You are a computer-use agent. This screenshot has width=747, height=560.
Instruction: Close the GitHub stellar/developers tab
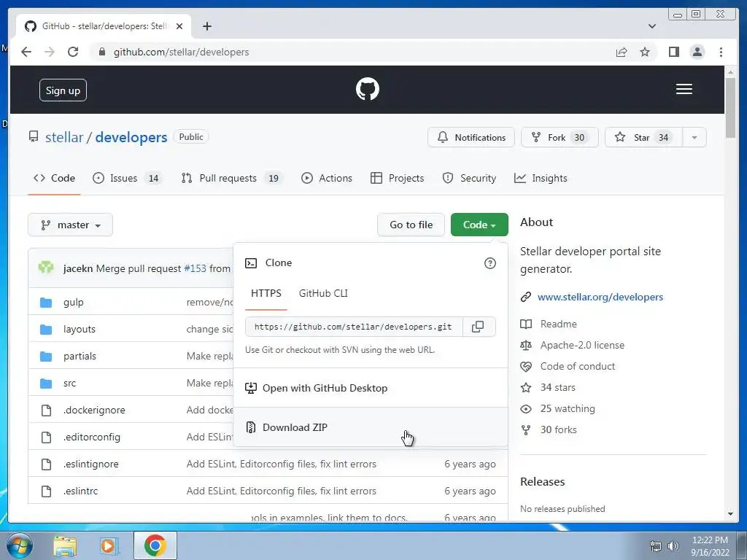pyautogui.click(x=179, y=26)
